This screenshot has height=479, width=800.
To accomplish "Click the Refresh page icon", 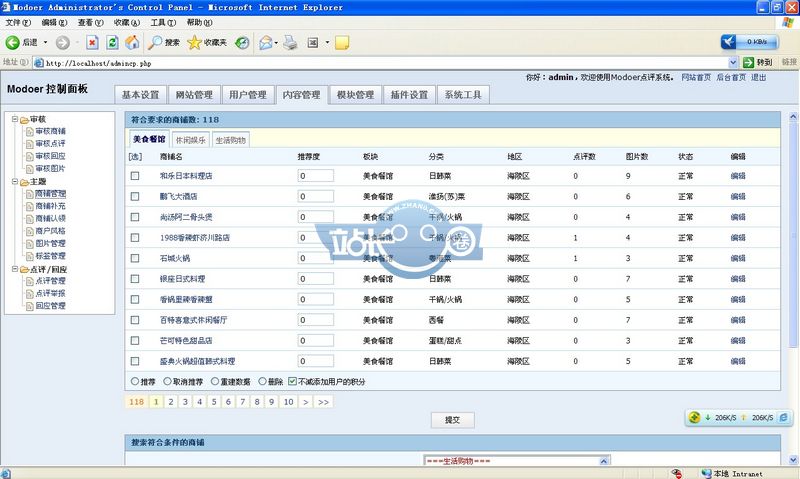I will pos(112,42).
